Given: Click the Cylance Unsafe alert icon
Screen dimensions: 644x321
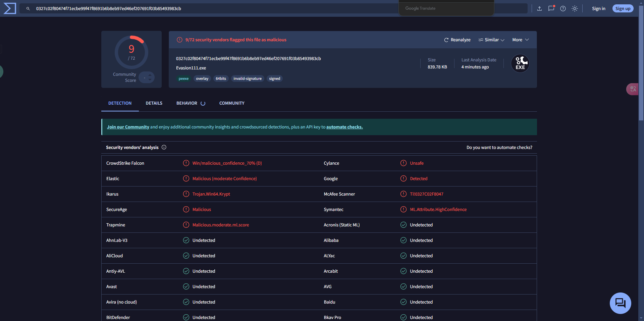Looking at the screenshot, I should click(x=404, y=163).
